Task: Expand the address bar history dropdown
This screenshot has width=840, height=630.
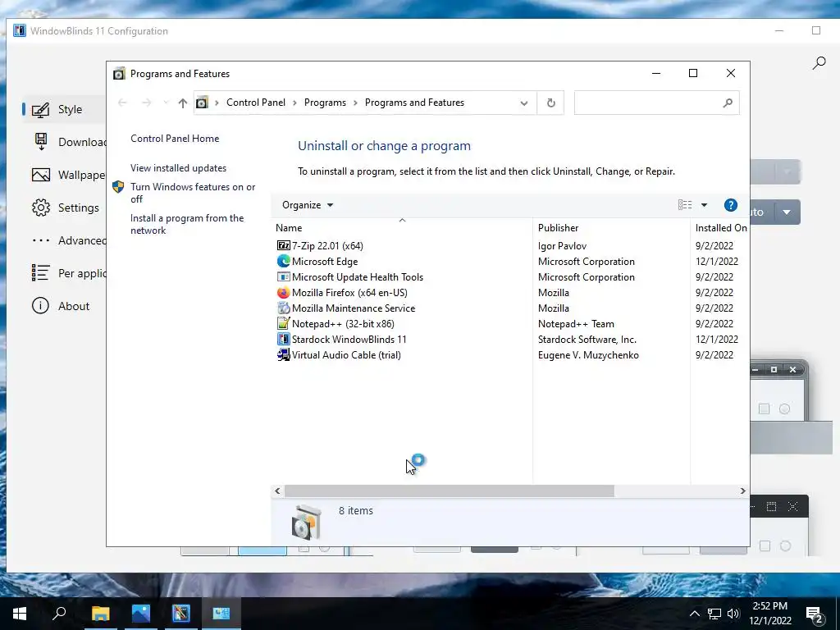Action: [524, 103]
